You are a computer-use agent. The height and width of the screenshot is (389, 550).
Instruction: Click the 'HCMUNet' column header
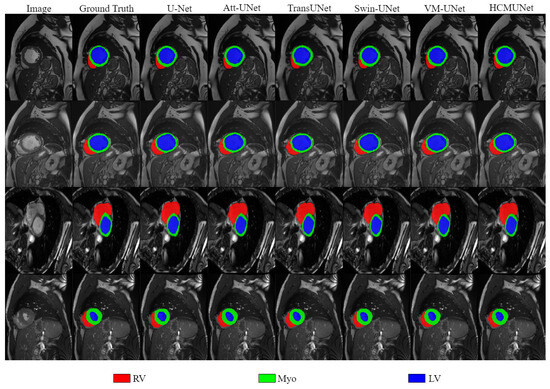[x=511, y=8]
